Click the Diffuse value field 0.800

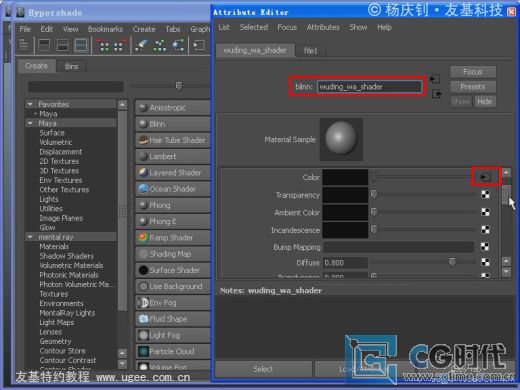click(345, 263)
